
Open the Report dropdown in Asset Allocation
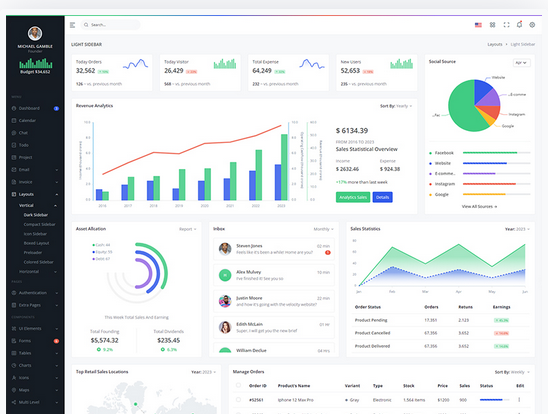[x=188, y=229]
